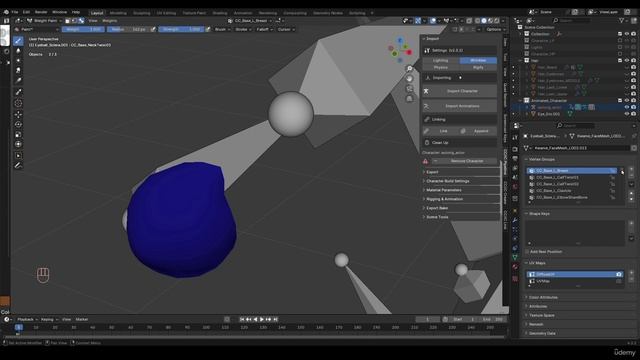Image resolution: width=640 pixels, height=360 pixels.
Task: Select the Cursor tool in the toolbar
Action: [x=18, y=104]
